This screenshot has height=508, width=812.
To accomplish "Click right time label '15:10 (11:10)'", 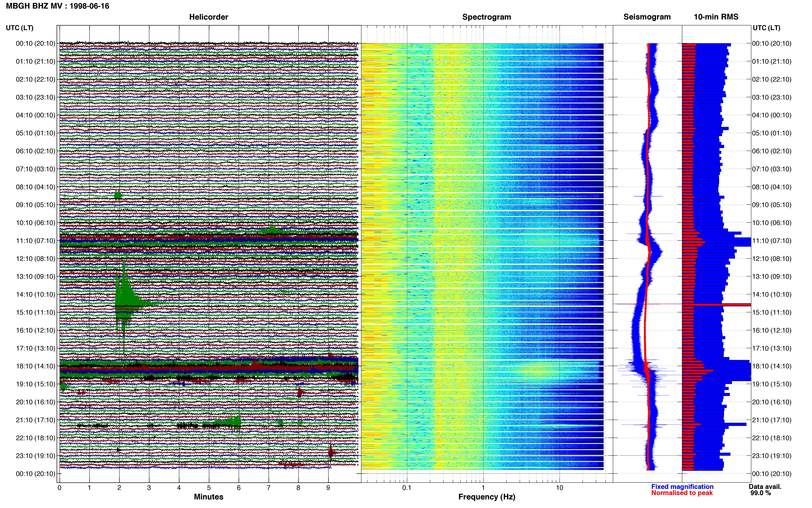I will [x=772, y=313].
